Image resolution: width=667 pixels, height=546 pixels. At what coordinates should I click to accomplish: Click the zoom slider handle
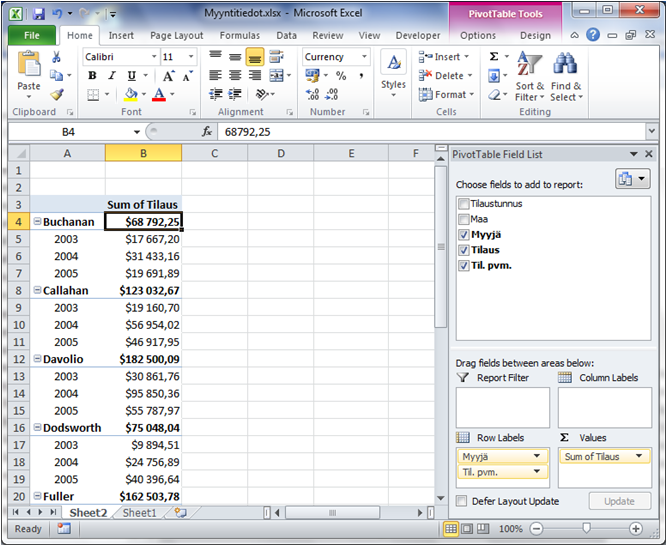[586, 528]
